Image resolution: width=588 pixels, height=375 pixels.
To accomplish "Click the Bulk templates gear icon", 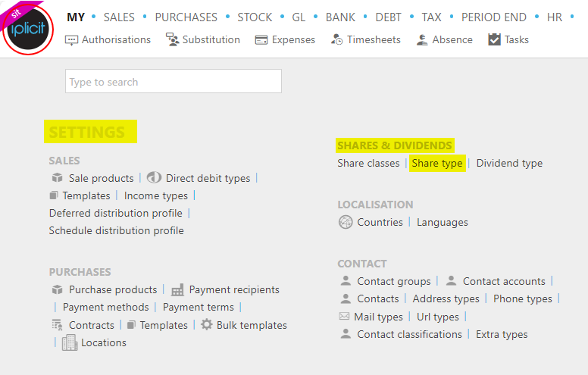I will tap(206, 324).
